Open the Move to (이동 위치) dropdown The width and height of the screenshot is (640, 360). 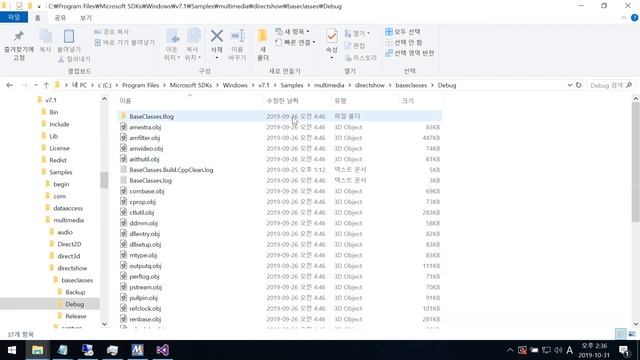tap(172, 58)
